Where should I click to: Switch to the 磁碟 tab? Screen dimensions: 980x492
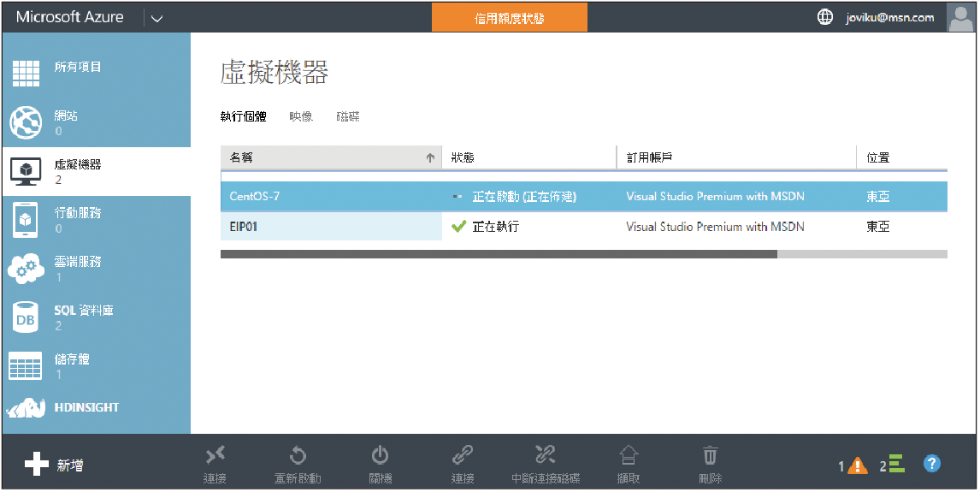click(348, 116)
